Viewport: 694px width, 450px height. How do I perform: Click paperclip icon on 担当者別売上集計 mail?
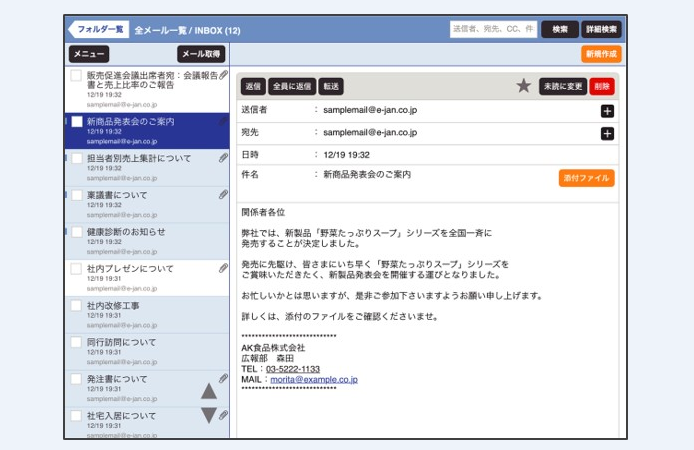point(223,158)
